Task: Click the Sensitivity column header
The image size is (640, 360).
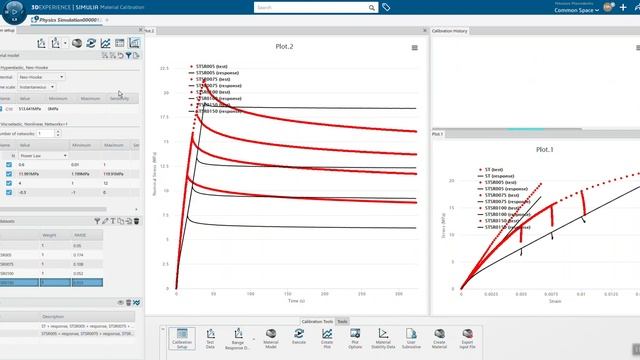Action: coord(120,98)
